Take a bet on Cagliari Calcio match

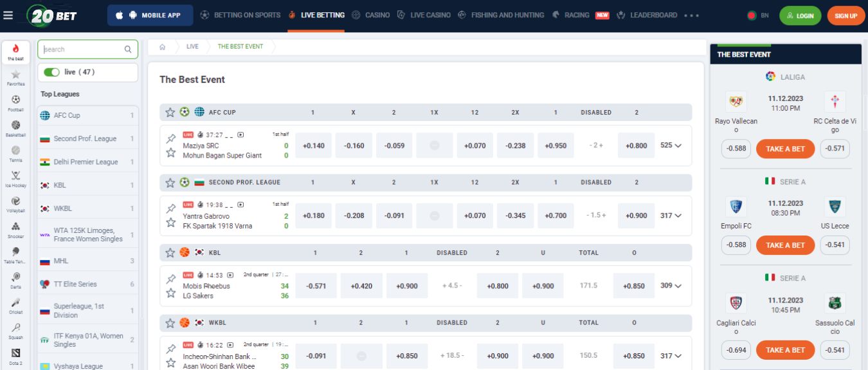785,350
